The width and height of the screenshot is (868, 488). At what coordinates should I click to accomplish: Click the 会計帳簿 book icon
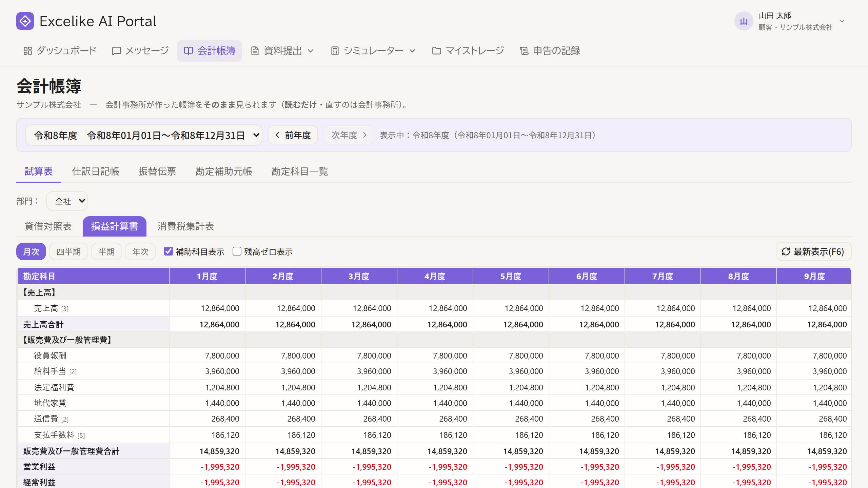pyautogui.click(x=188, y=51)
